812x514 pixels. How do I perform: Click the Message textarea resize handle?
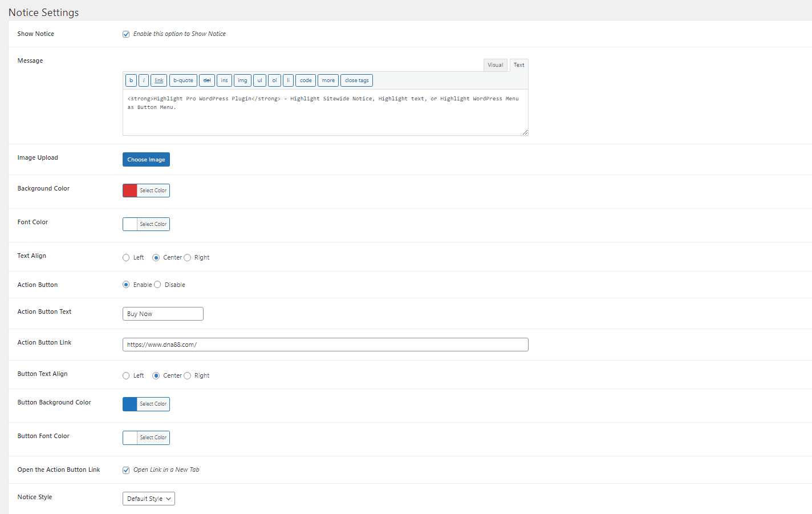[x=525, y=132]
